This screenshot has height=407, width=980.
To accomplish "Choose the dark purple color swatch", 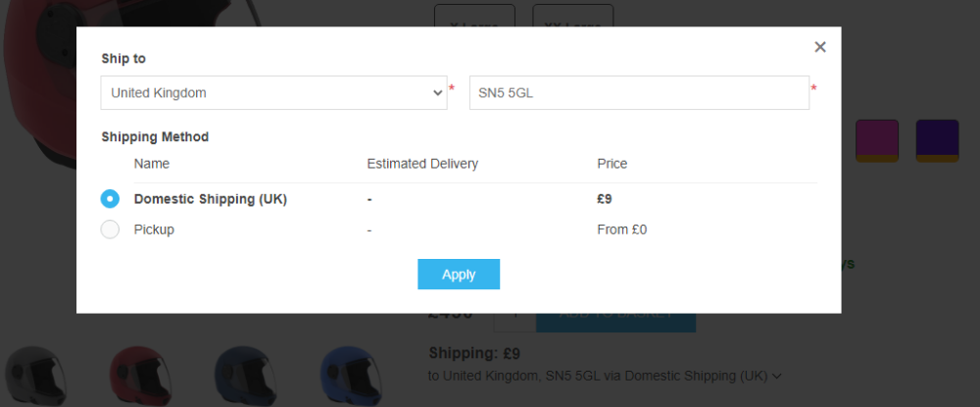I will (x=937, y=140).
